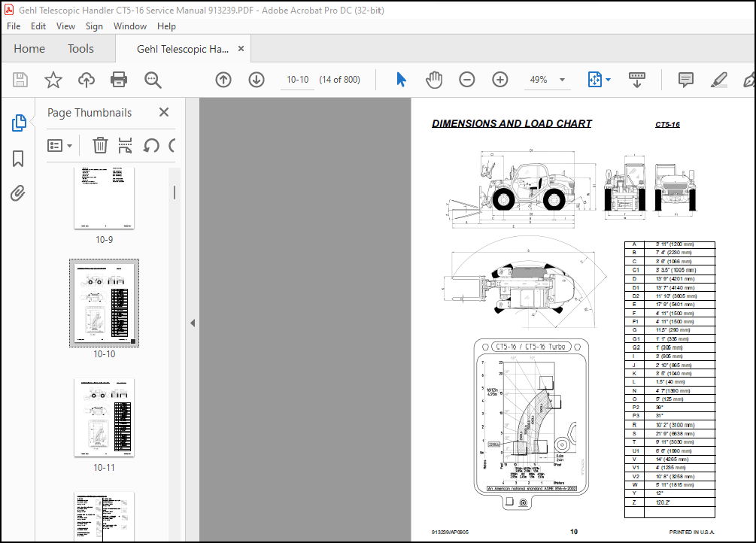The width and height of the screenshot is (756, 543).
Task: Switch to the Home tab
Action: (29, 49)
